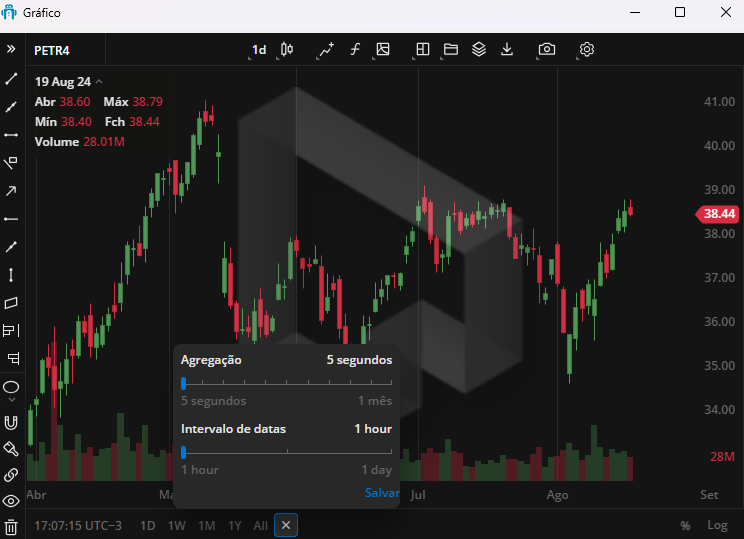Viewport: 744px width, 539px height.
Task: Set Agregação slider to 1 mês end
Action: point(391,382)
